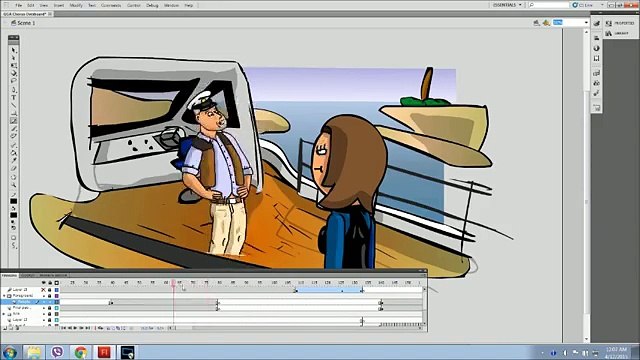The height and width of the screenshot is (360, 640).
Task: Click Scene 1 breadcrumb
Action: pos(23,23)
